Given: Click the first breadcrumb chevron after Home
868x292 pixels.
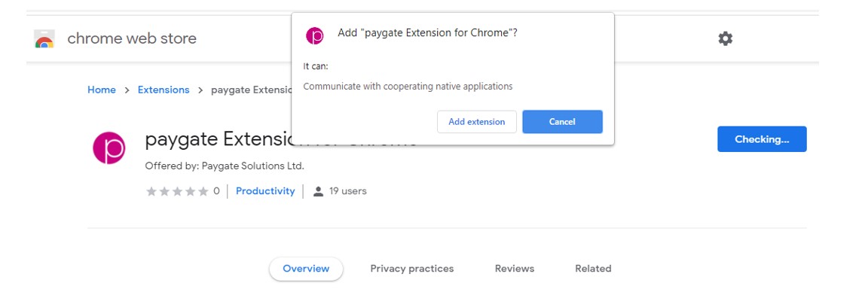Looking at the screenshot, I should click(127, 90).
